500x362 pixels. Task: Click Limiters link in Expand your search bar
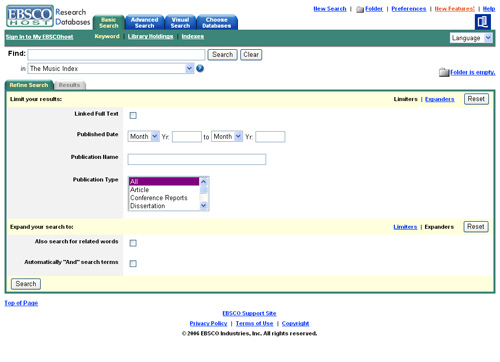[405, 227]
